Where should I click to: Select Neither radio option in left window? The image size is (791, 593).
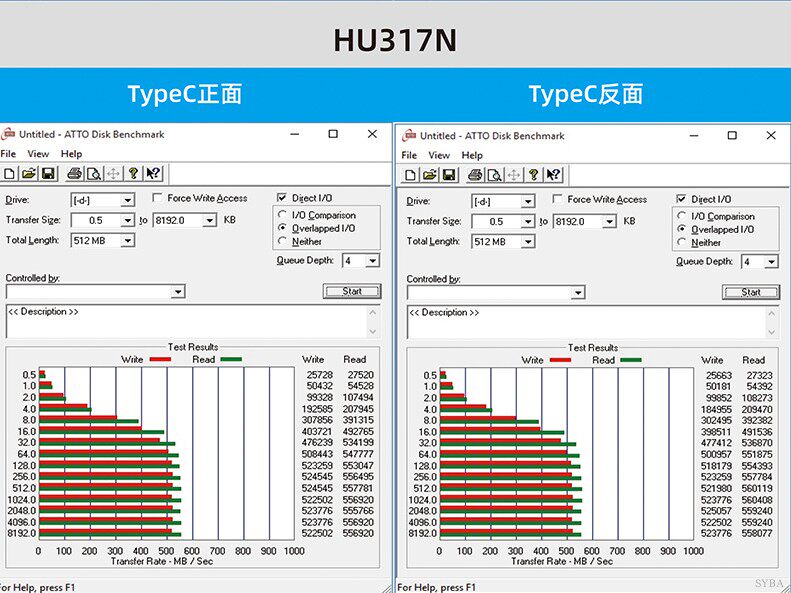(282, 241)
